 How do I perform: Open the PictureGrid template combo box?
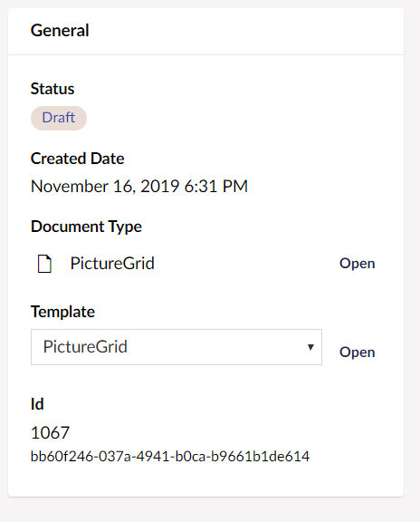(x=177, y=347)
